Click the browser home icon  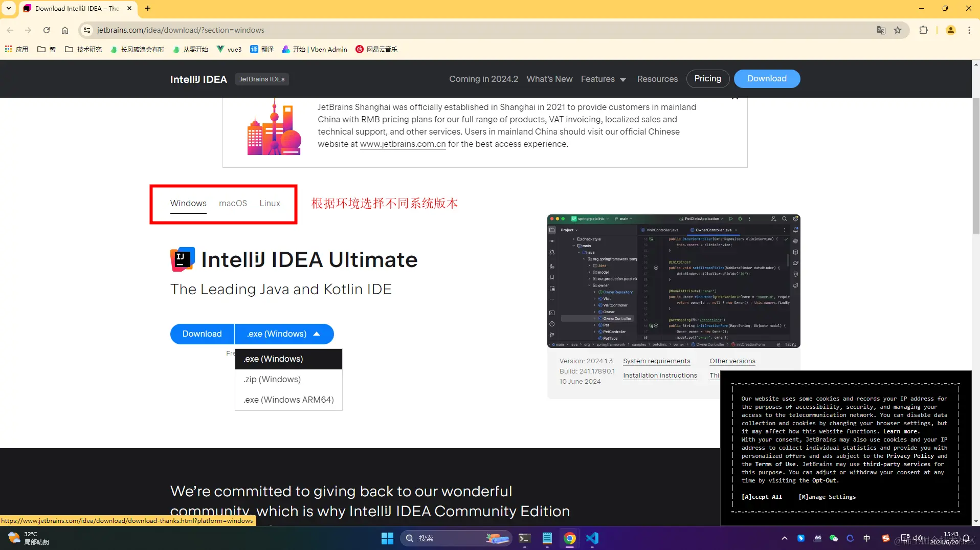point(65,30)
